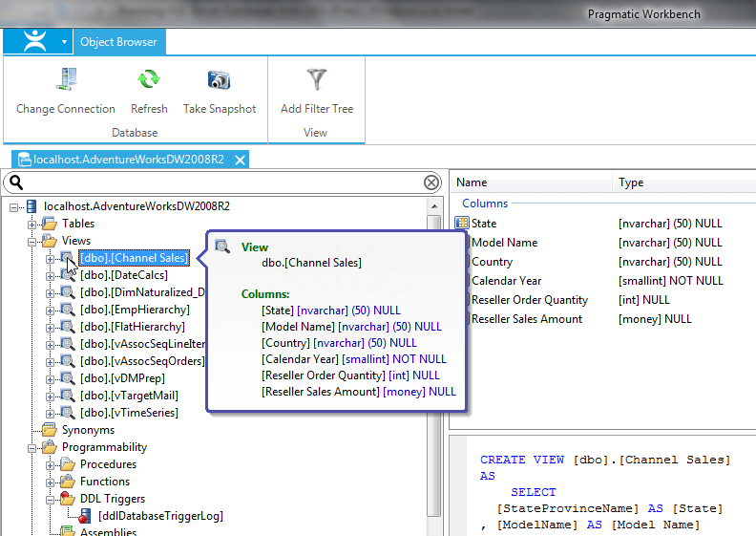Click the Synonyms folder icon
This screenshot has width=756, height=536.
point(50,429)
